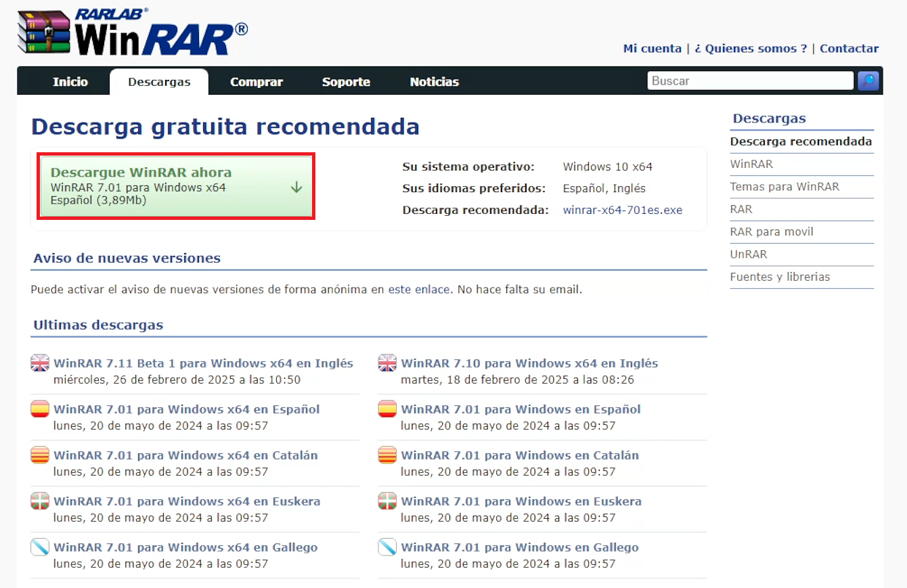This screenshot has width=907, height=588.
Task: Open Mi cuenta
Action: pyautogui.click(x=652, y=48)
